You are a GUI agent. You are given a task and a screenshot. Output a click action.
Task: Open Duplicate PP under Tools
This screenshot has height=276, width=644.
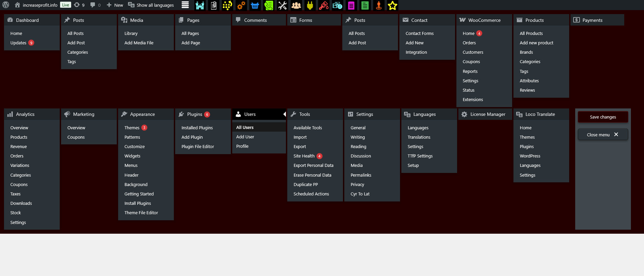click(305, 184)
